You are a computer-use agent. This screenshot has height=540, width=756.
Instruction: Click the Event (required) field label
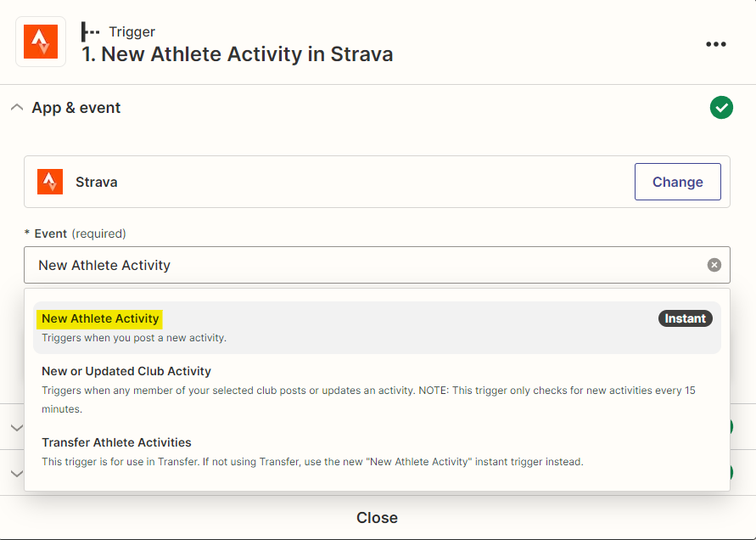(x=76, y=233)
